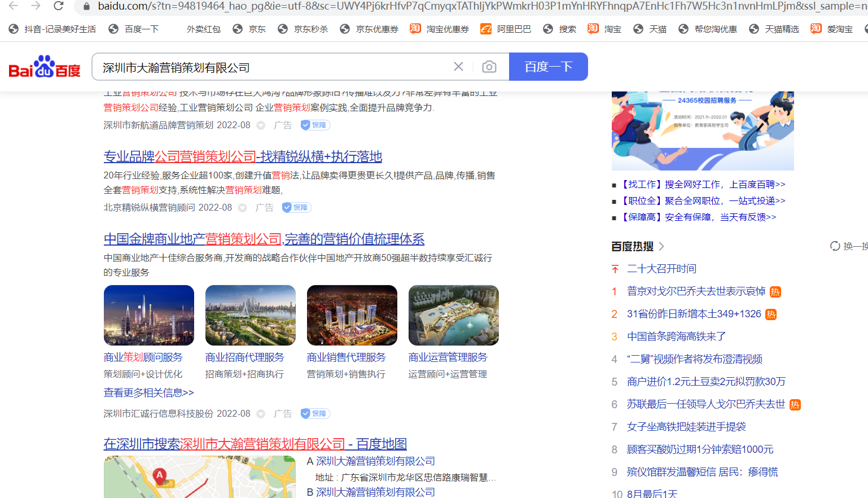868x498 pixels.
Task: Click the Baidu logo
Action: point(45,67)
